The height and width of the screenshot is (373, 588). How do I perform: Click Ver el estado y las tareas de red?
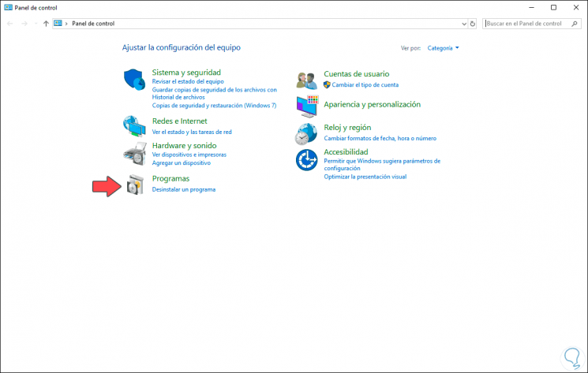click(192, 132)
